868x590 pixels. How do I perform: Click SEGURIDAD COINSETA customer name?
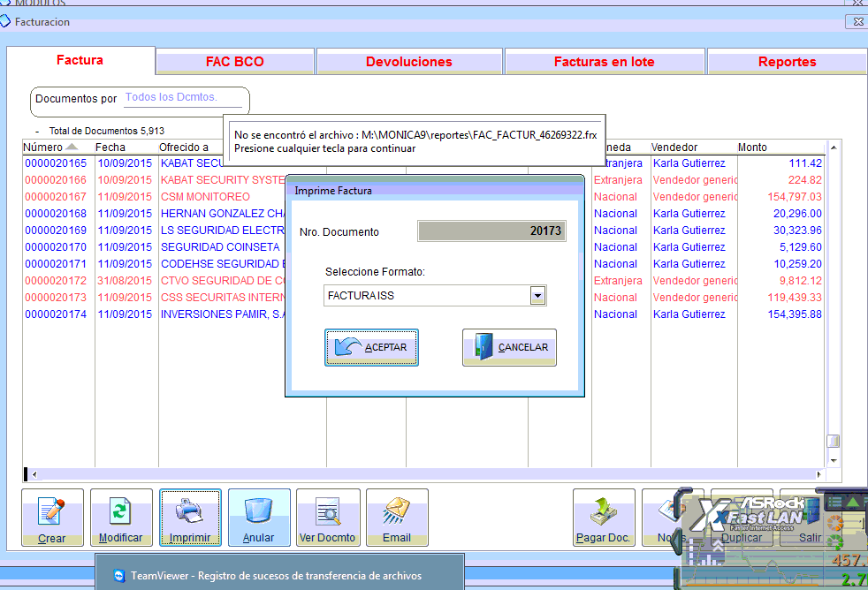click(x=220, y=247)
